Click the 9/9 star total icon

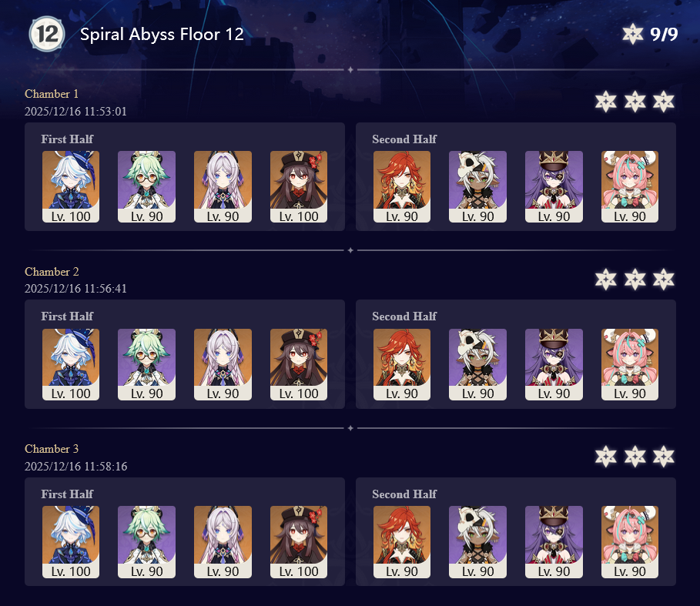pyautogui.click(x=632, y=34)
